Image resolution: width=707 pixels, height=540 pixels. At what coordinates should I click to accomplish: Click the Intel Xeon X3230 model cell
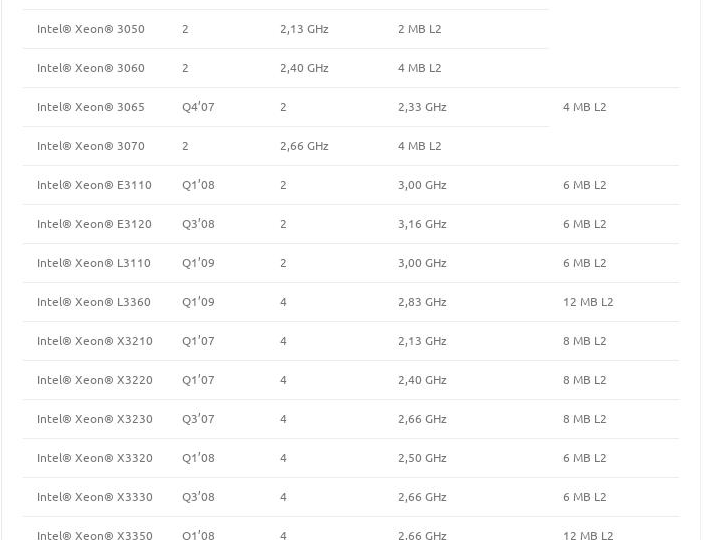point(95,419)
